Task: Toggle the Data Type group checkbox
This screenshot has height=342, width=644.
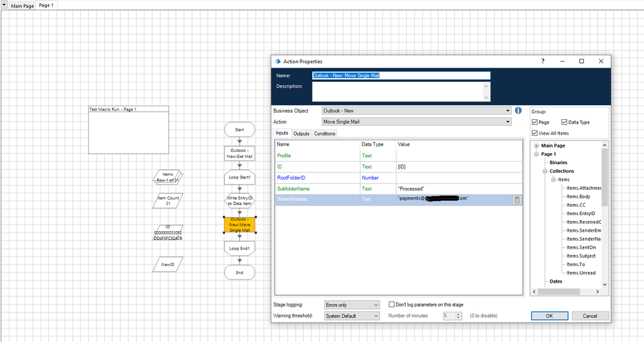Action: pyautogui.click(x=565, y=122)
